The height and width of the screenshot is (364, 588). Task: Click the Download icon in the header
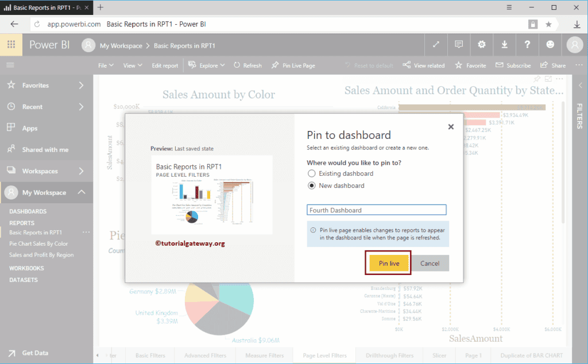505,45
